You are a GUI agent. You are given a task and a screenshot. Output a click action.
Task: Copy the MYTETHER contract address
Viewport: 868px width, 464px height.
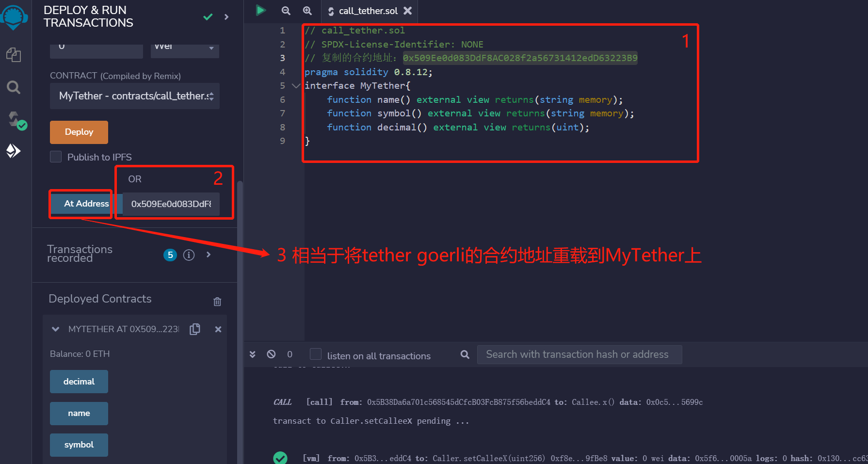click(x=195, y=329)
